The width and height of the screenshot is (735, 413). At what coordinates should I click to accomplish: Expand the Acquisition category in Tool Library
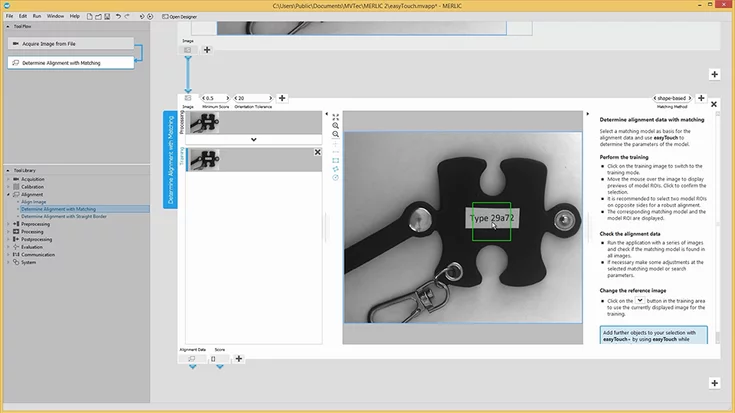tap(9, 179)
